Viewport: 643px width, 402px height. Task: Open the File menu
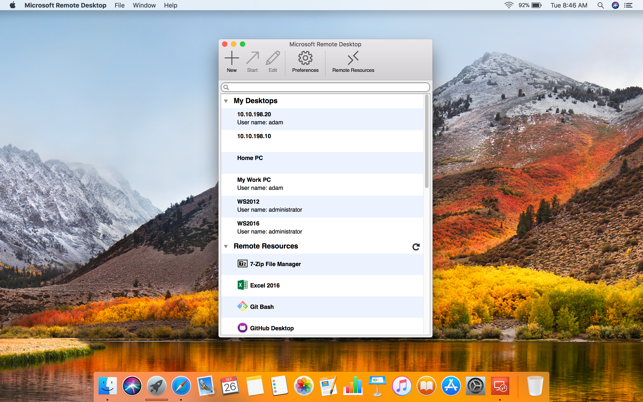(x=119, y=5)
